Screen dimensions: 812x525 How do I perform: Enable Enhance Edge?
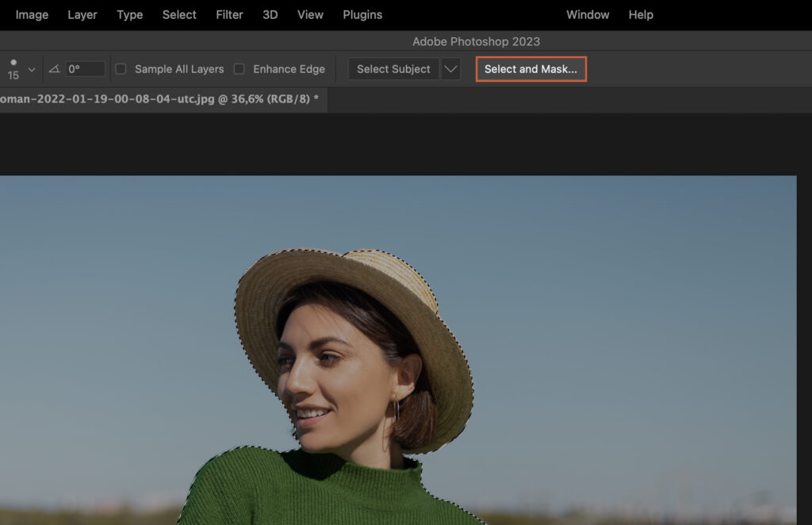240,69
